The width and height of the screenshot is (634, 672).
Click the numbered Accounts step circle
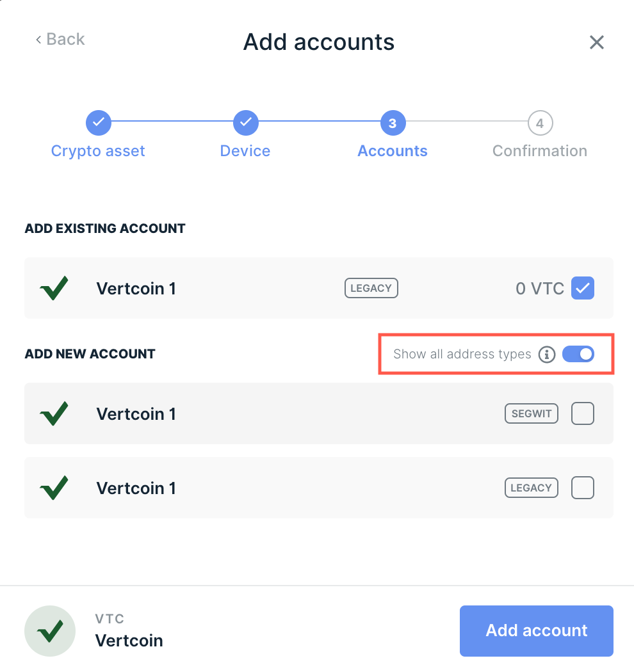(x=393, y=122)
